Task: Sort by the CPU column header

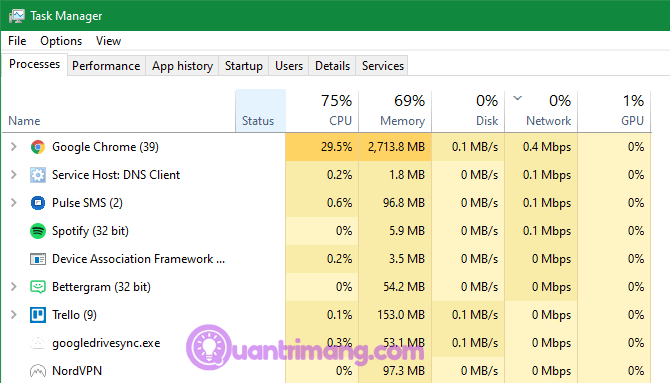Action: [x=322, y=111]
